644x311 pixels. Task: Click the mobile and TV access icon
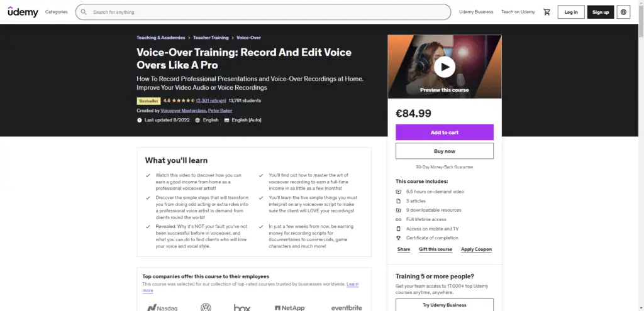tap(398, 229)
